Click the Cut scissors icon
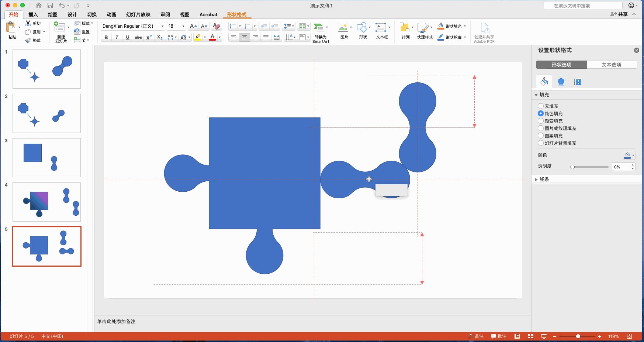The image size is (644, 342). [28, 23]
